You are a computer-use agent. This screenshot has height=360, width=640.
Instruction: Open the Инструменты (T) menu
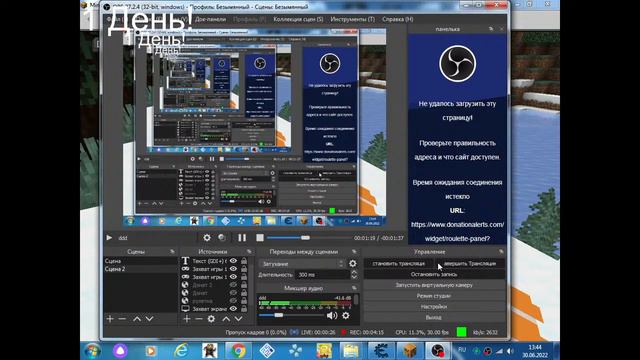[x=352, y=19]
